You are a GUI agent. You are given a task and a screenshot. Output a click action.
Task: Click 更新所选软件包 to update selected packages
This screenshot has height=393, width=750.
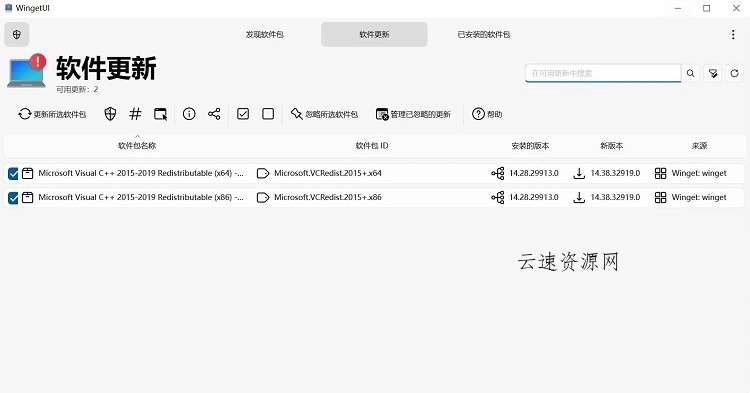pyautogui.click(x=52, y=114)
